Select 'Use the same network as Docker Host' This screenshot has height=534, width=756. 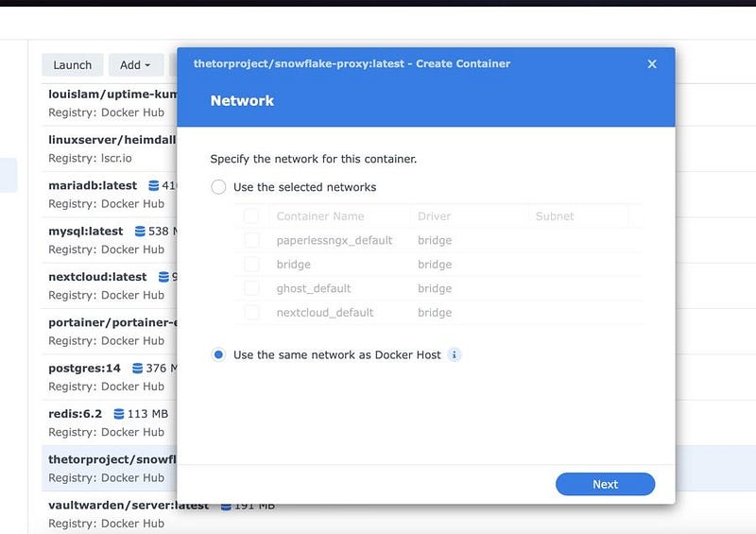(218, 355)
